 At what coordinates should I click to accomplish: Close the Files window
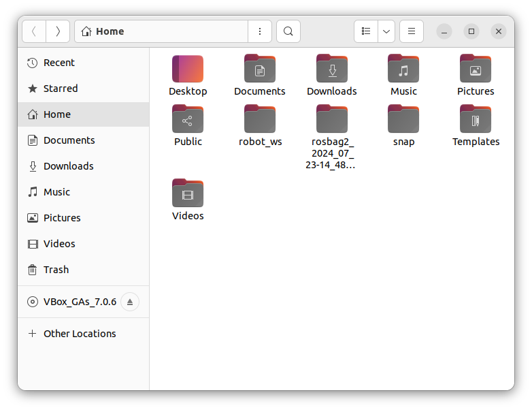(x=499, y=31)
